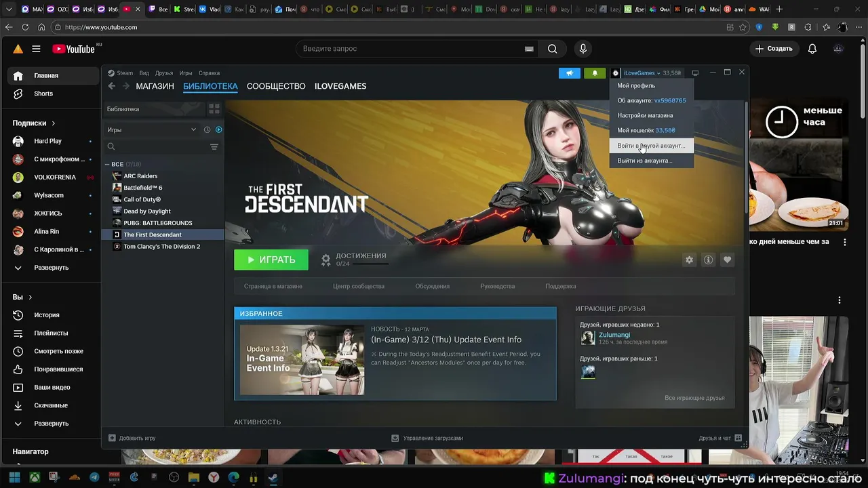Open Windows Start menu
Image resolution: width=868 pixels, height=488 pixels.
tap(14, 477)
